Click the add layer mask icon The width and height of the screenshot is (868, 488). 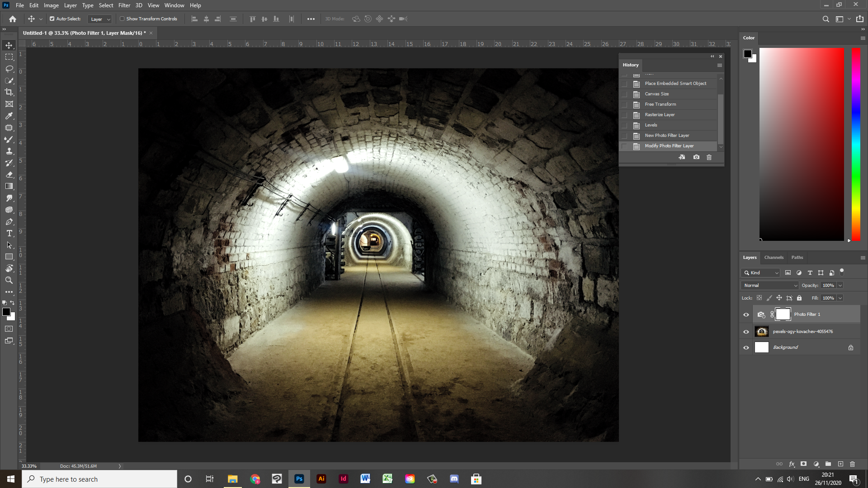tap(803, 464)
